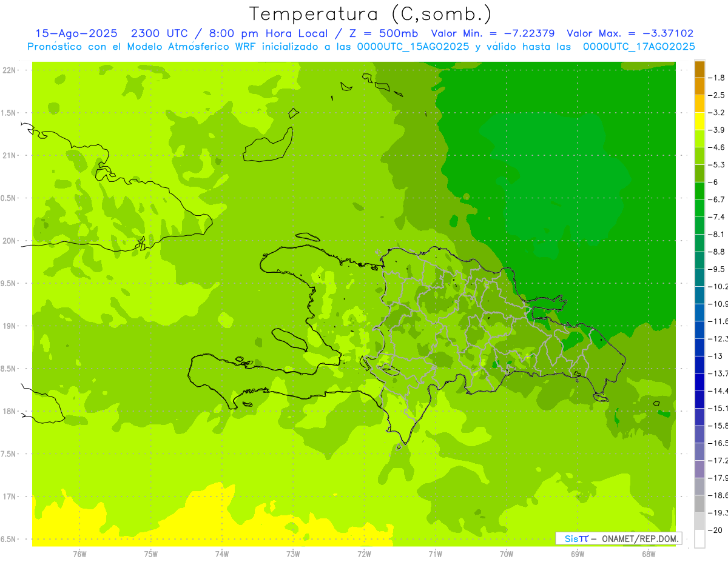
Task: Click the '19N' latitude label
Action: point(8,326)
